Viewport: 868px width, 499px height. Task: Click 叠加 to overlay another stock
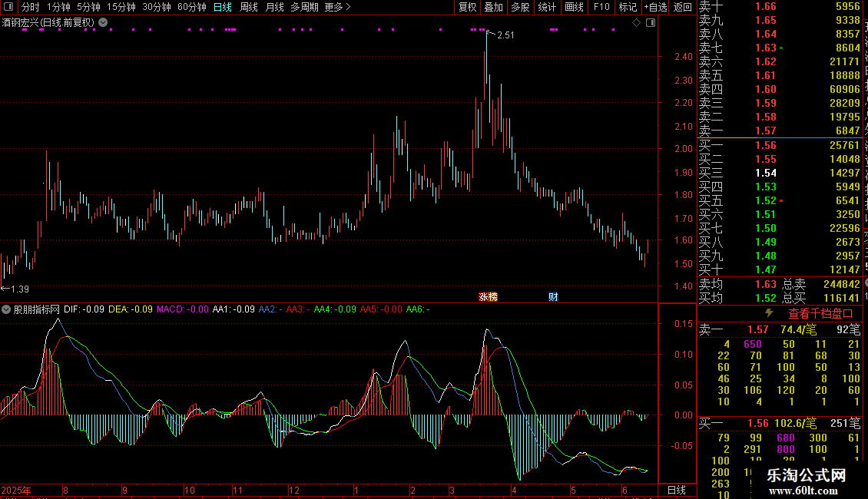494,7
